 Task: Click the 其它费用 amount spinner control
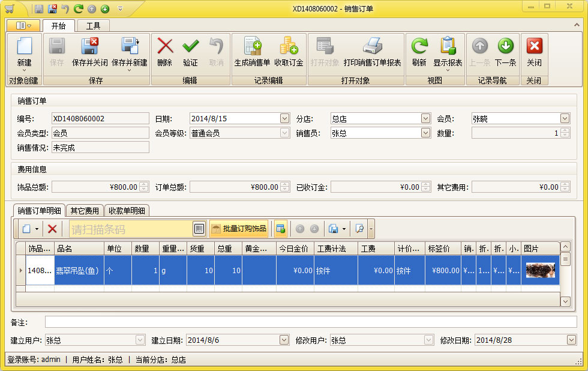pyautogui.click(x=565, y=187)
